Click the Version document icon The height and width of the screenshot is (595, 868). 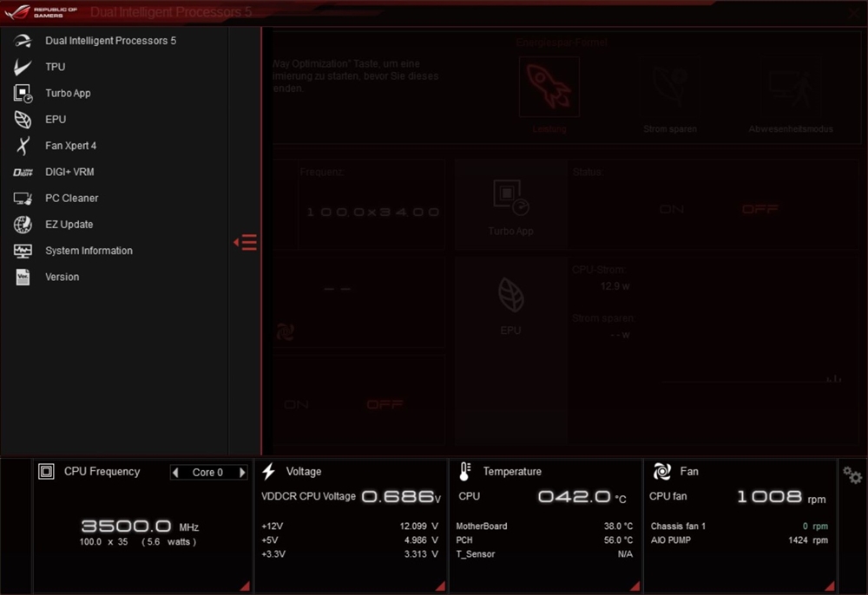pos(23,277)
